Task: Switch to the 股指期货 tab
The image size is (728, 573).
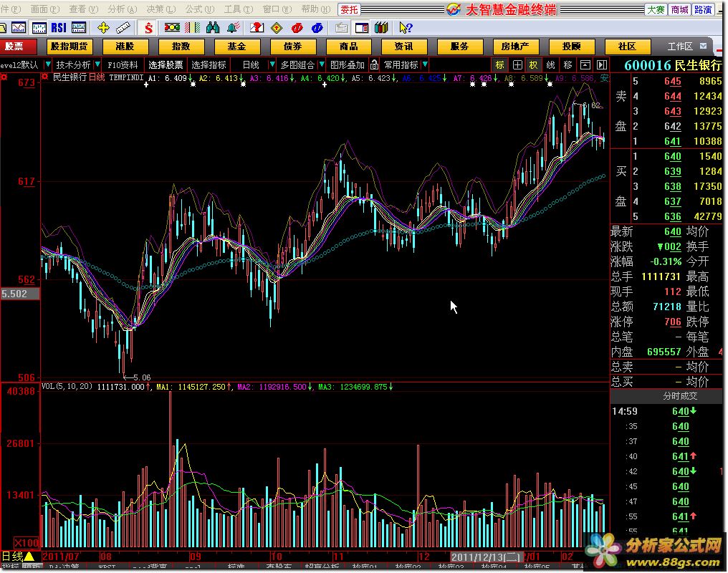Action: [x=70, y=46]
